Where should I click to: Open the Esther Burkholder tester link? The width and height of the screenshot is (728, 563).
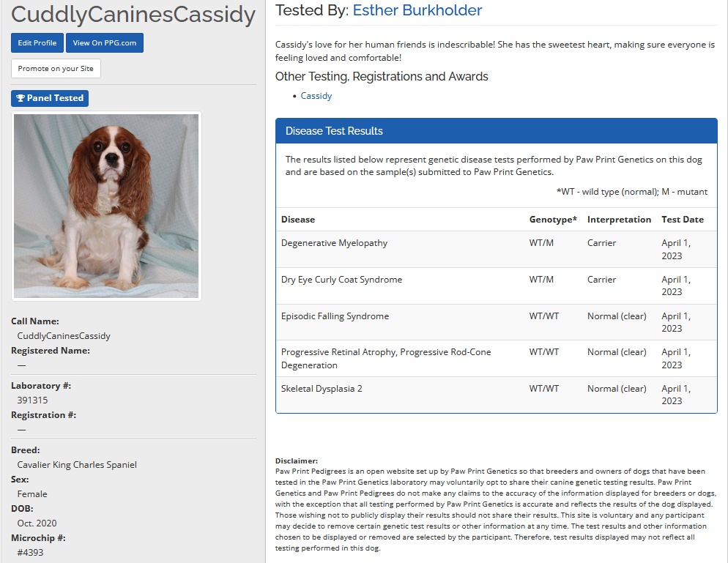click(417, 10)
